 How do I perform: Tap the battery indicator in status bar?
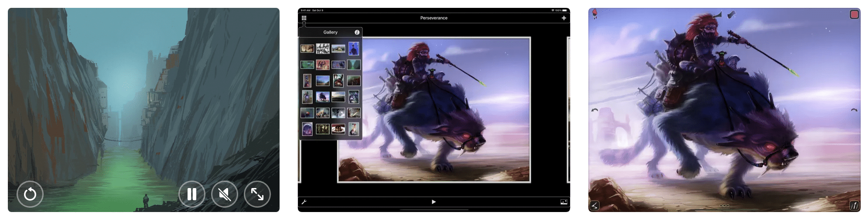[x=564, y=10]
